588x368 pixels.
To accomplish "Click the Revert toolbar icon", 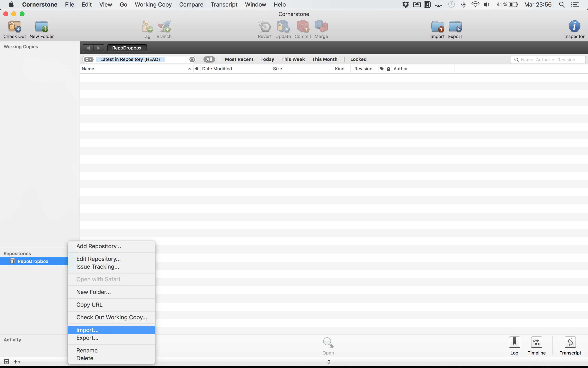I will tap(265, 27).
